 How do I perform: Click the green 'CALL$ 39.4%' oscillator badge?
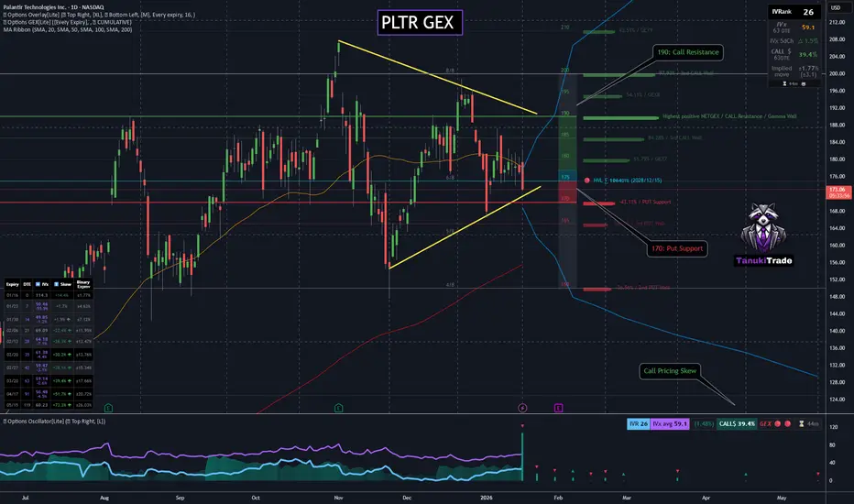737,424
